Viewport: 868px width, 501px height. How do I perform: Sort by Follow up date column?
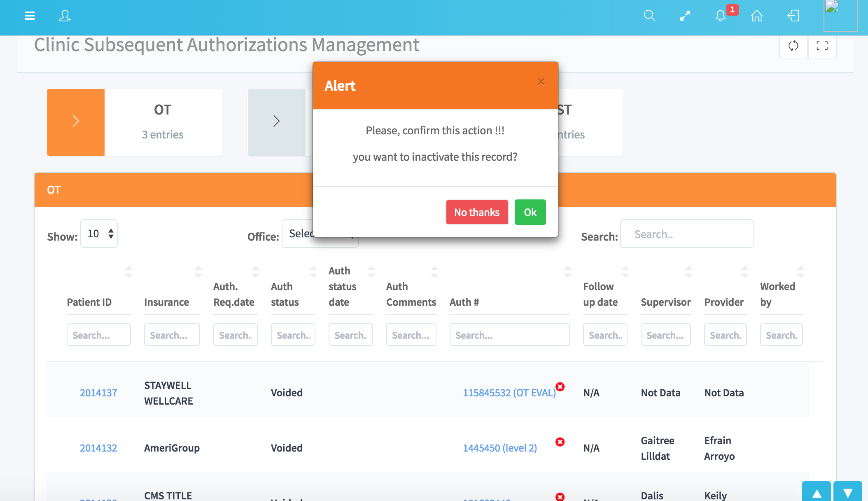coord(625,272)
